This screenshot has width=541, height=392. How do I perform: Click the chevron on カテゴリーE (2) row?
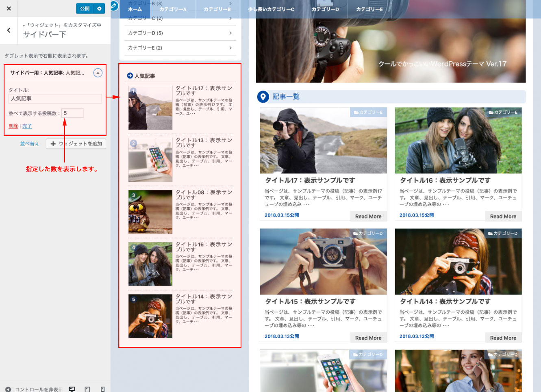[230, 48]
